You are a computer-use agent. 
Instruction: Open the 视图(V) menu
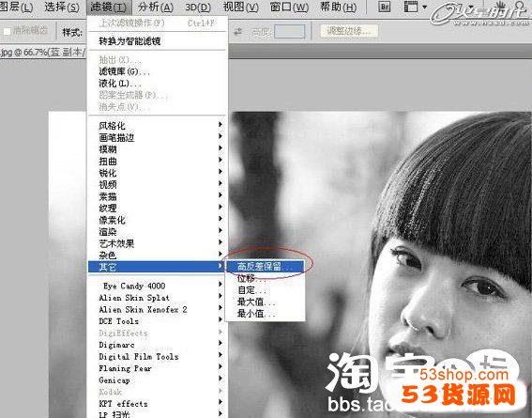point(240,7)
